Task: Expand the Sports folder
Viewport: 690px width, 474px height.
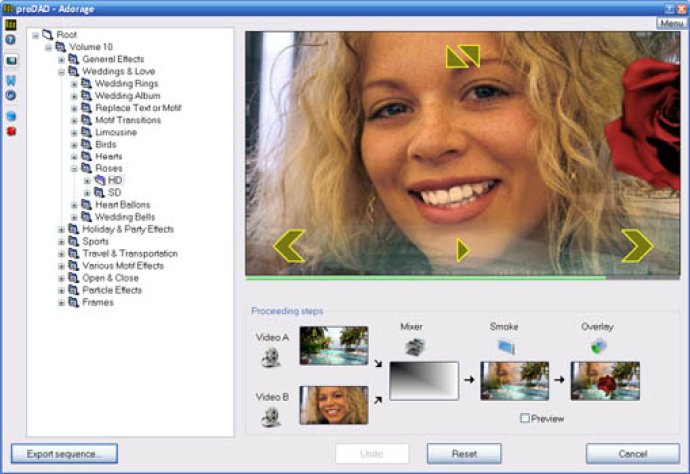Action: click(62, 242)
